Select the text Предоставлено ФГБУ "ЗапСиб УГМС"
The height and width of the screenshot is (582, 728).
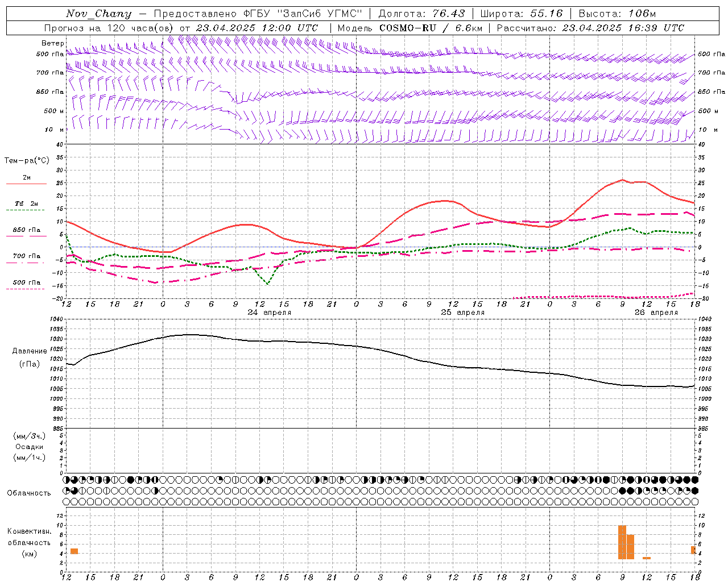pos(258,14)
